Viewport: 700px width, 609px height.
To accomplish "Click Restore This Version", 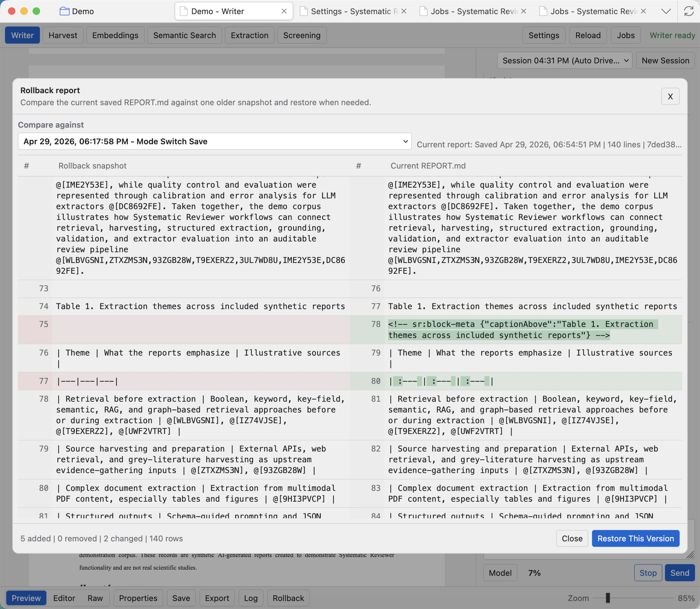I will [636, 539].
